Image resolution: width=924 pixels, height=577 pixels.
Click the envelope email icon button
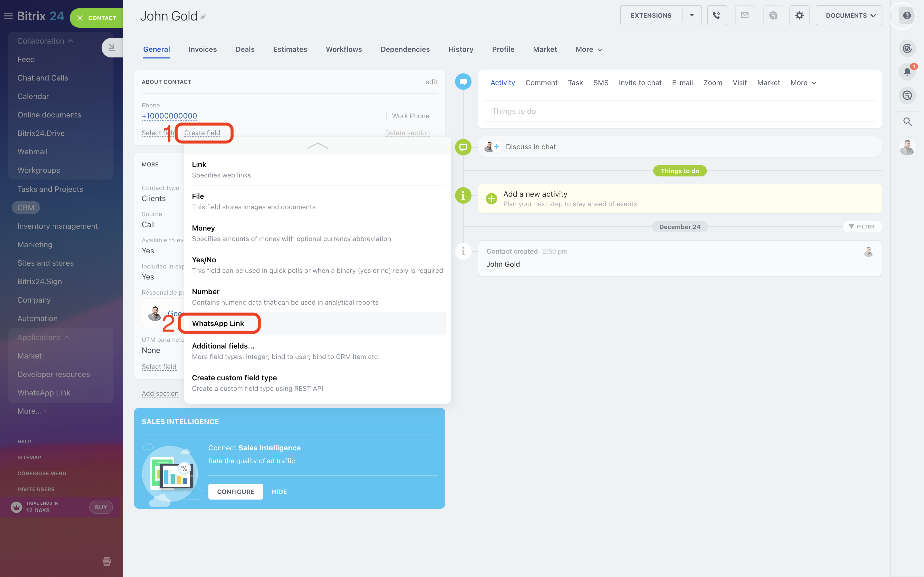745,16
